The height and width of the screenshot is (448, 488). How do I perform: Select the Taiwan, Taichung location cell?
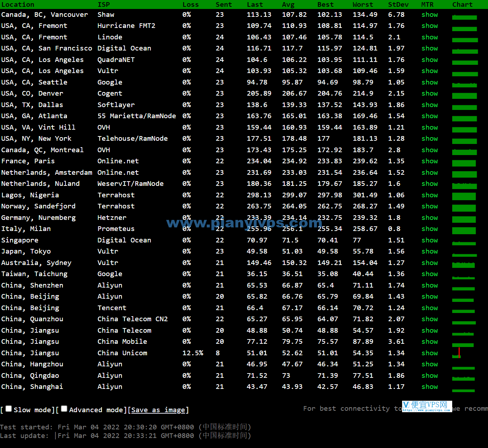click(34, 274)
